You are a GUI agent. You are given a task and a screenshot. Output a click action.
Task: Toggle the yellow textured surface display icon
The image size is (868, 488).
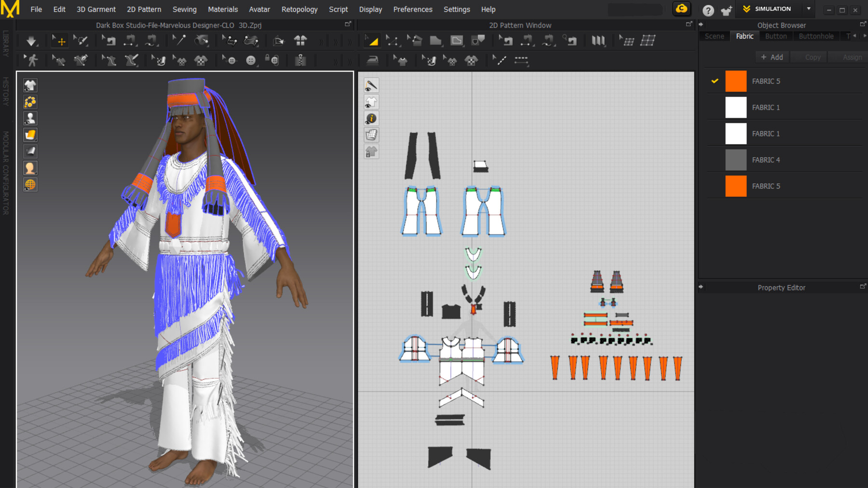[30, 135]
